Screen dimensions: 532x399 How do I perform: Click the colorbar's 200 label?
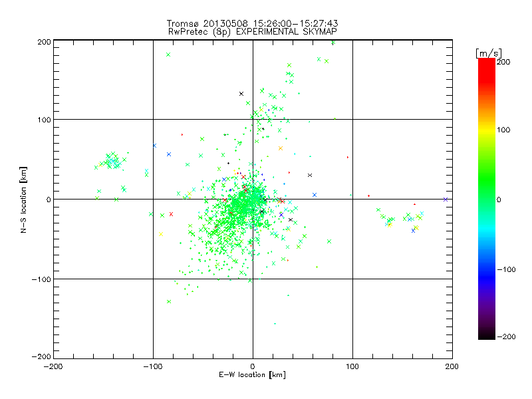(503, 62)
